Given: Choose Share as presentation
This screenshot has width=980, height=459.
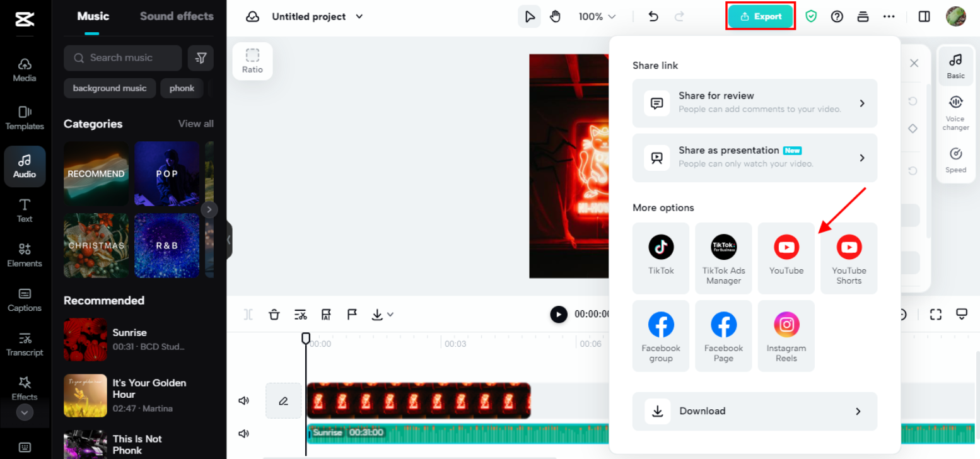Looking at the screenshot, I should pyautogui.click(x=755, y=158).
